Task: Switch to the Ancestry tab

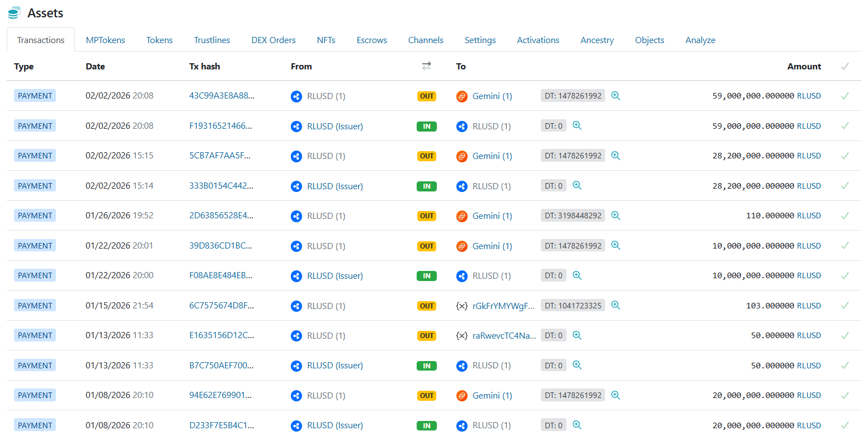Action: point(597,40)
